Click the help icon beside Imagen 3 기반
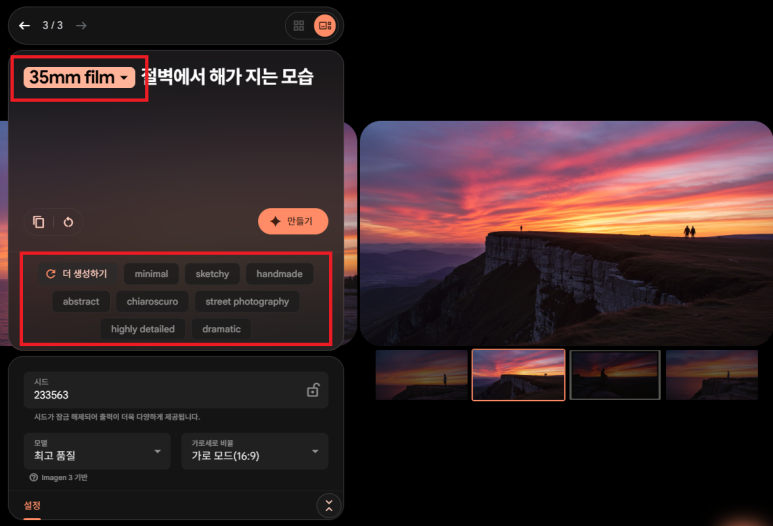Viewport: 773px width, 526px height. pyautogui.click(x=34, y=477)
